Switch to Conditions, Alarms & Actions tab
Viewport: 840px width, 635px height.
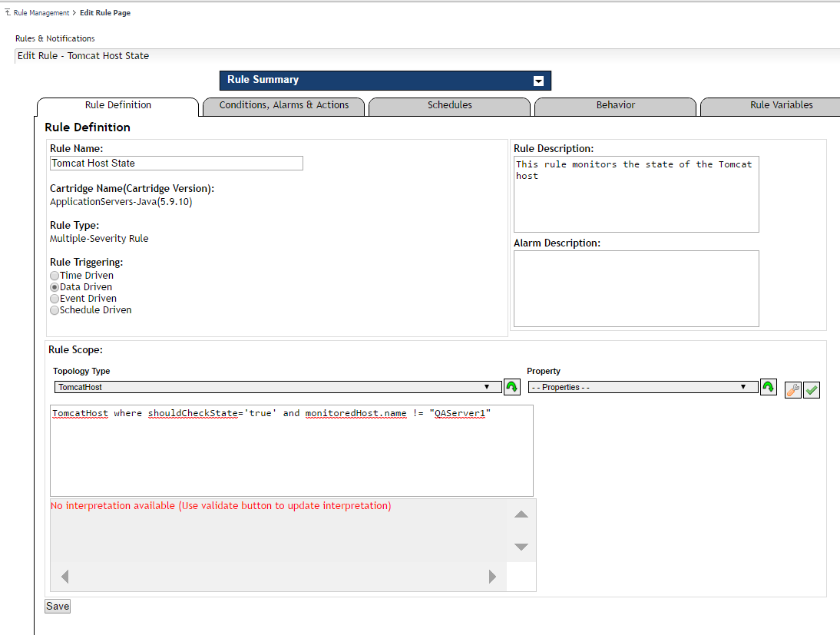[283, 105]
